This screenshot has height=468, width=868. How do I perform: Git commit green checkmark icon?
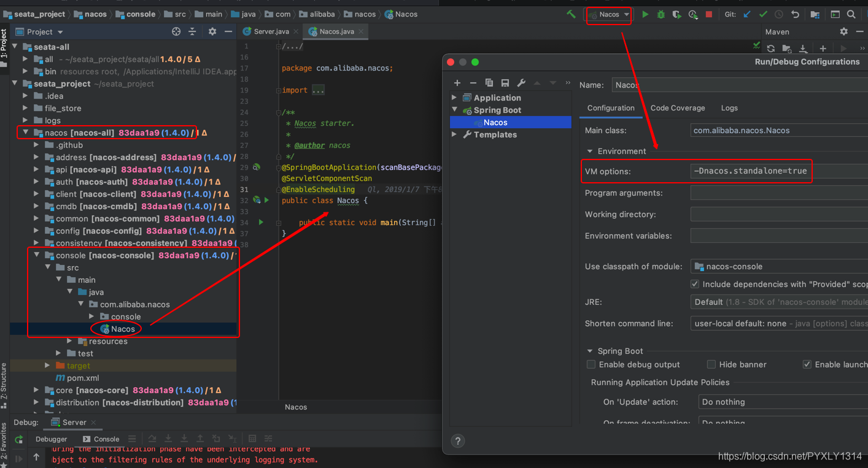tap(763, 14)
